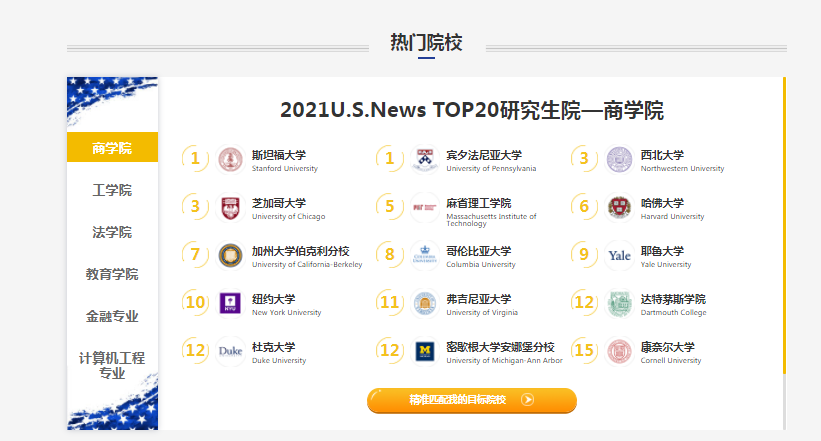Click the rank 10 badge beside NYU
The width and height of the screenshot is (821, 441).
pos(195,303)
